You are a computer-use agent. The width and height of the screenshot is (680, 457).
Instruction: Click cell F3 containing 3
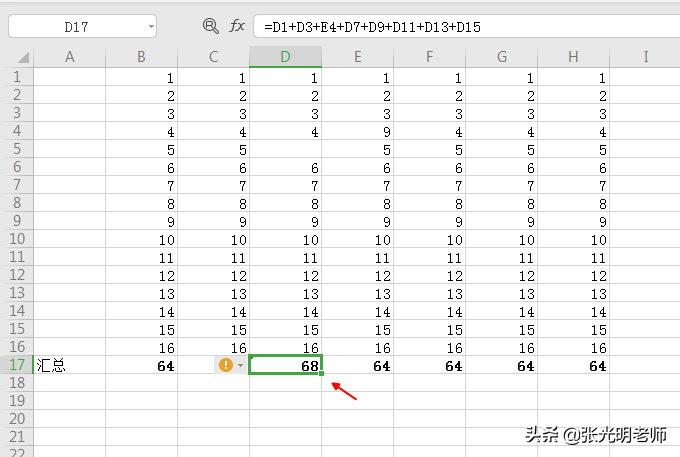point(429,113)
